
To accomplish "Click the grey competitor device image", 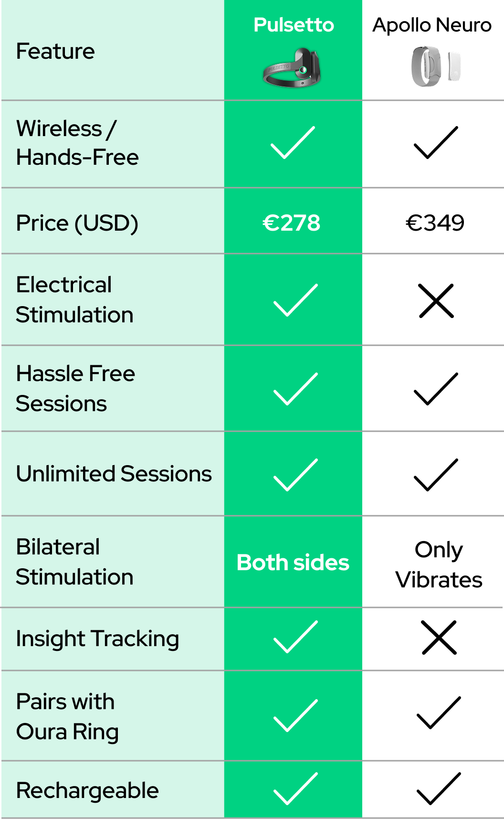I will coord(436,66).
